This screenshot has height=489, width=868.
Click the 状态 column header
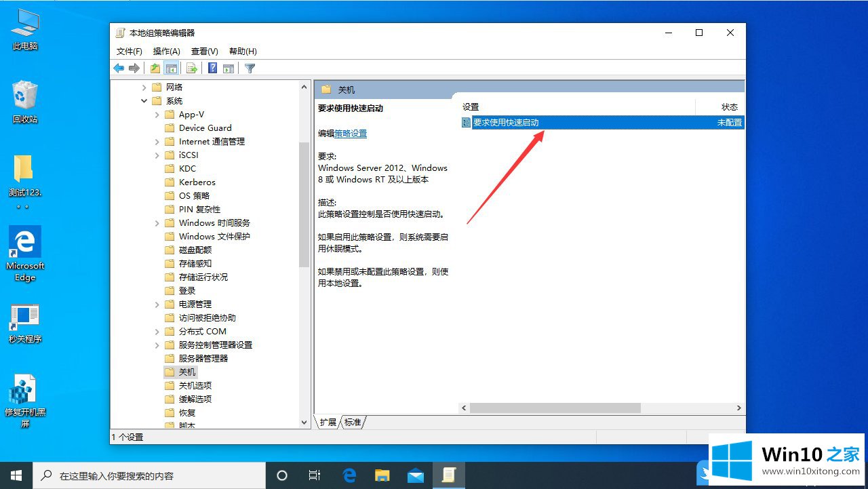click(729, 107)
